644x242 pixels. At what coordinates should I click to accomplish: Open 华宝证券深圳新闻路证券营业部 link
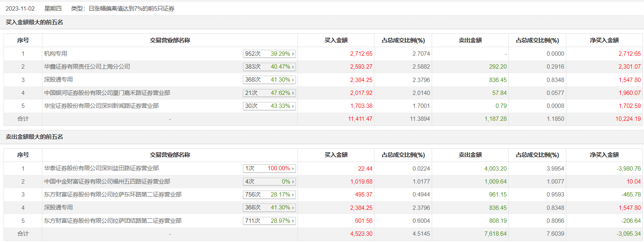tap(101, 106)
